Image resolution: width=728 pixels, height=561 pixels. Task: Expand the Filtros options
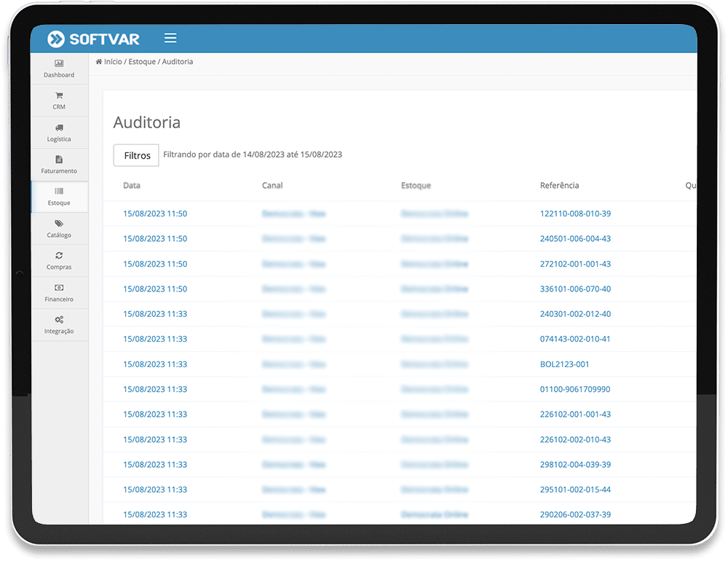[135, 154]
